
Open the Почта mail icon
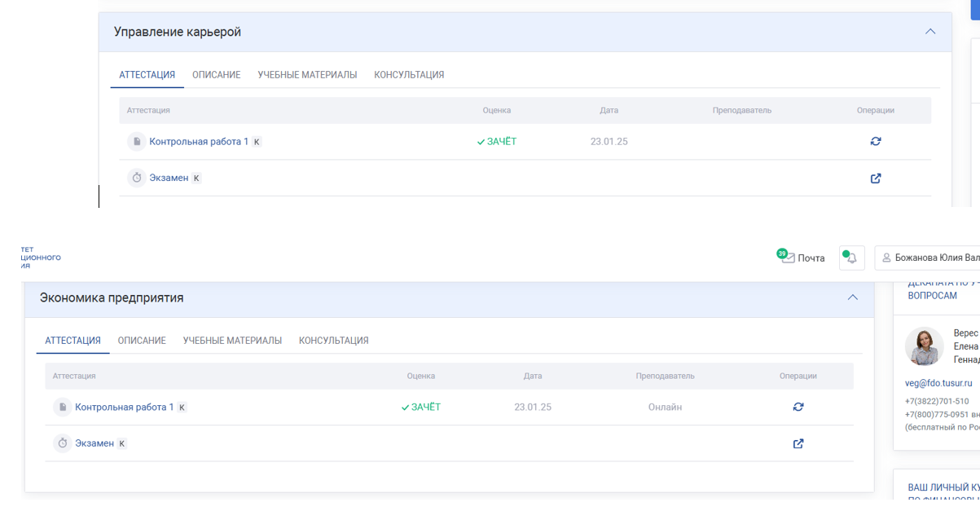pyautogui.click(x=787, y=258)
